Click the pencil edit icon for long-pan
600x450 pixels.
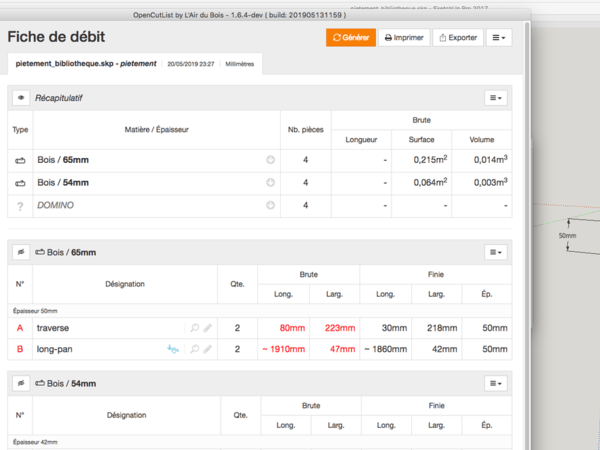pos(208,349)
